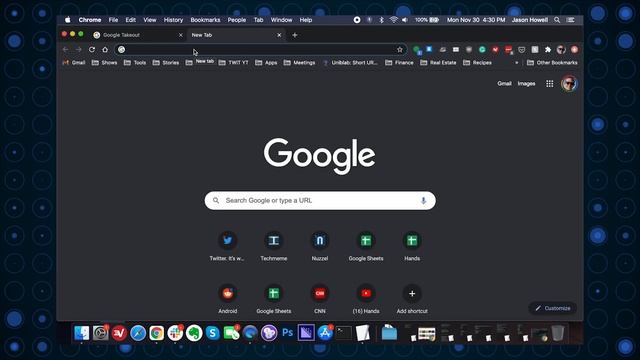640x360 pixels.
Task: Open the Recipes bookmarks folder
Action: 478,63
